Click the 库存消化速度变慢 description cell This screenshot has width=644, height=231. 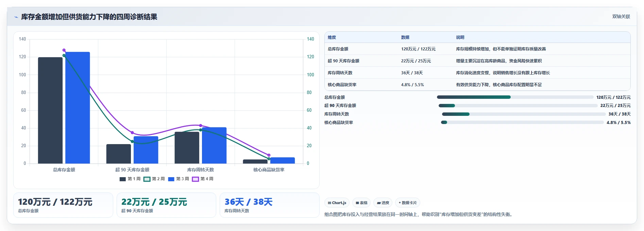tap(503, 73)
